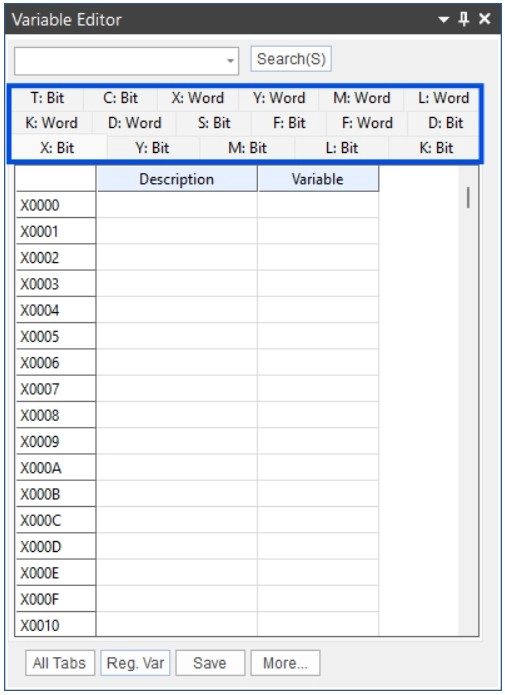505x695 pixels.
Task: Select row header X0002
Action: pos(56,258)
